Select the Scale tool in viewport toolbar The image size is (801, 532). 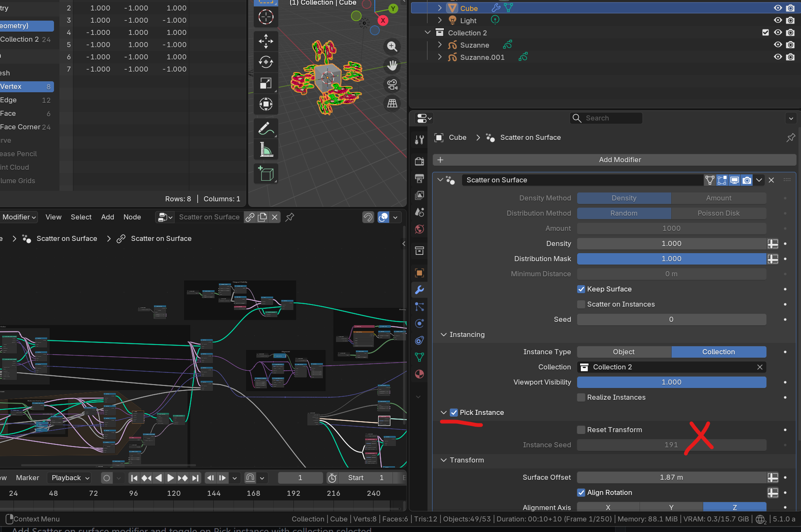(x=266, y=83)
